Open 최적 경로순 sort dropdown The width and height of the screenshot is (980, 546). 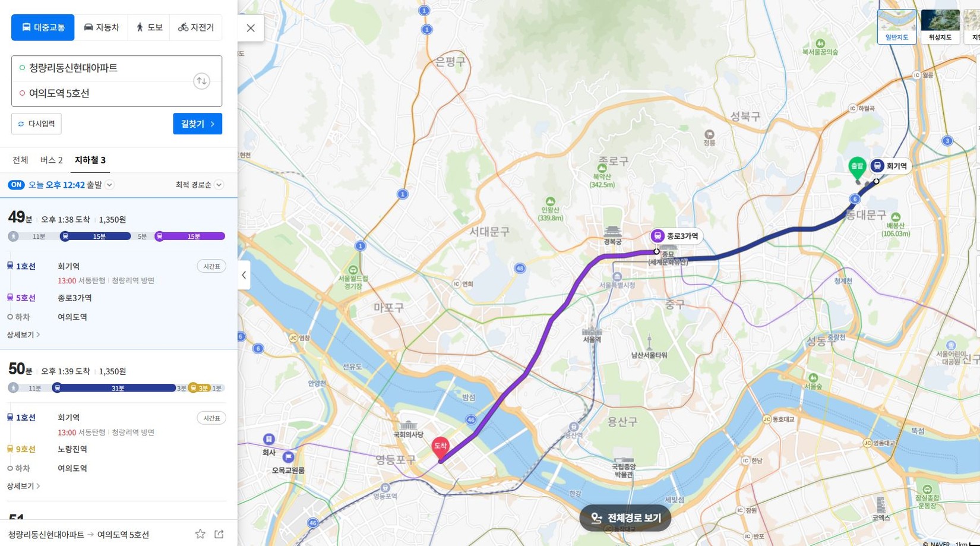199,185
